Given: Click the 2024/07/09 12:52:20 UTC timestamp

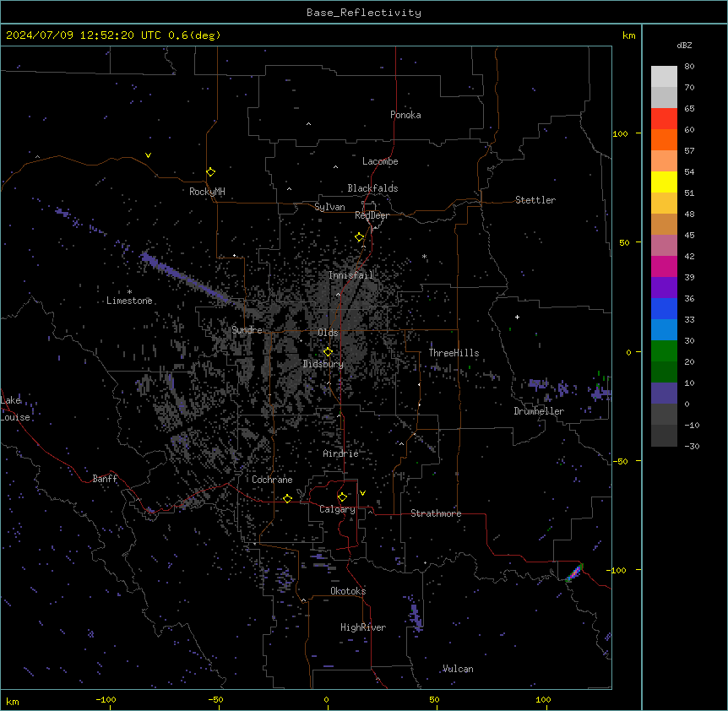Looking at the screenshot, I should click(81, 35).
